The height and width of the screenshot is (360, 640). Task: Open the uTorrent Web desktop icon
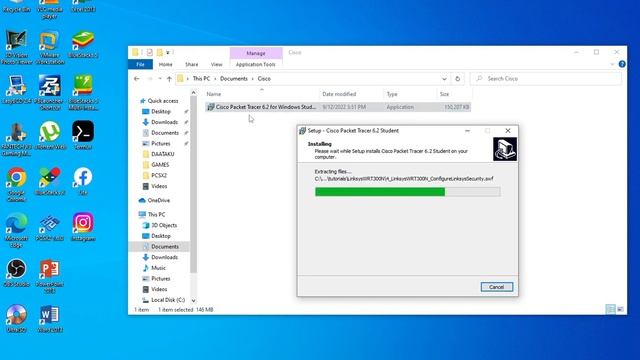coord(50,136)
